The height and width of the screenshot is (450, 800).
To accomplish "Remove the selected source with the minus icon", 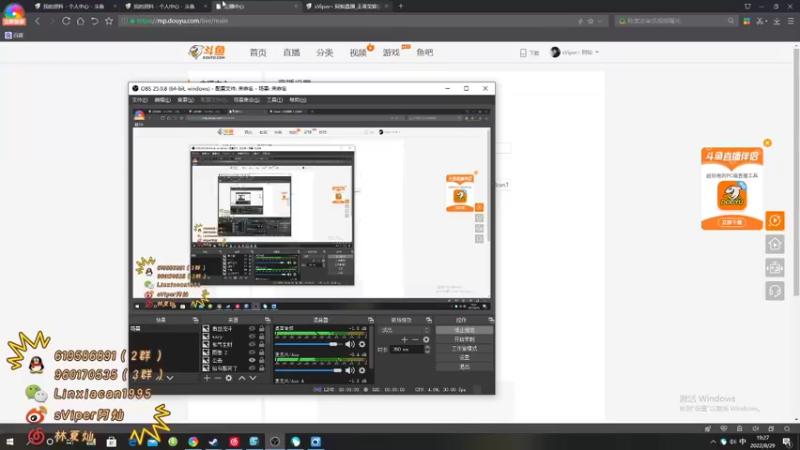I will coord(218,378).
